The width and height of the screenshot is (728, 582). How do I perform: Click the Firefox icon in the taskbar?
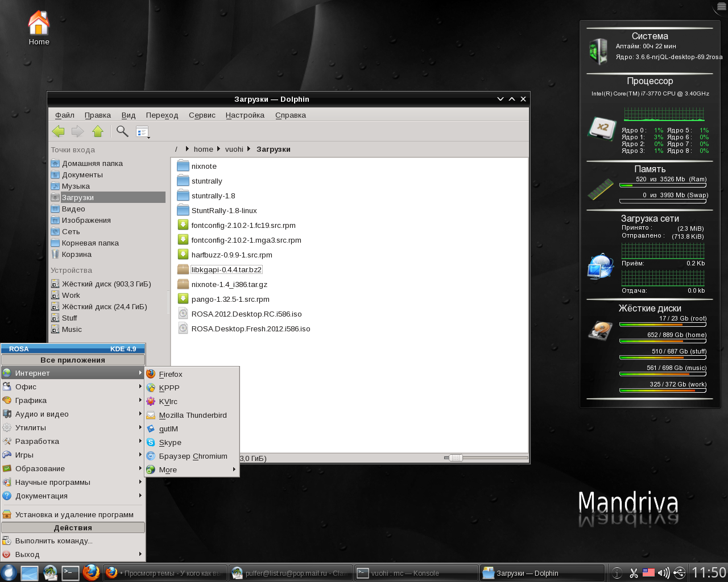tap(91, 572)
